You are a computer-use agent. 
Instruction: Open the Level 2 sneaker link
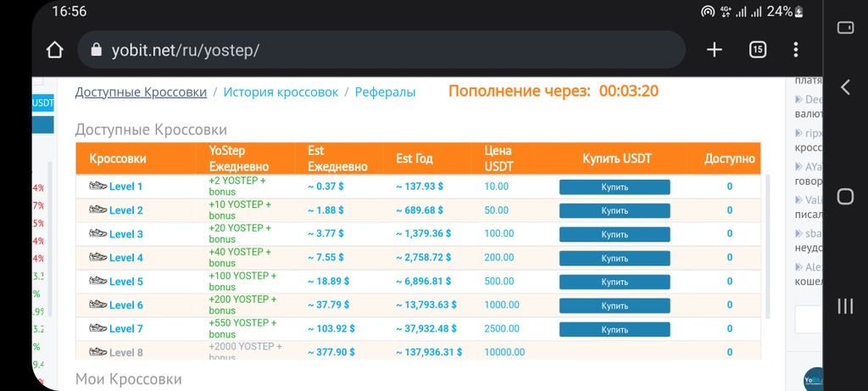tap(125, 210)
